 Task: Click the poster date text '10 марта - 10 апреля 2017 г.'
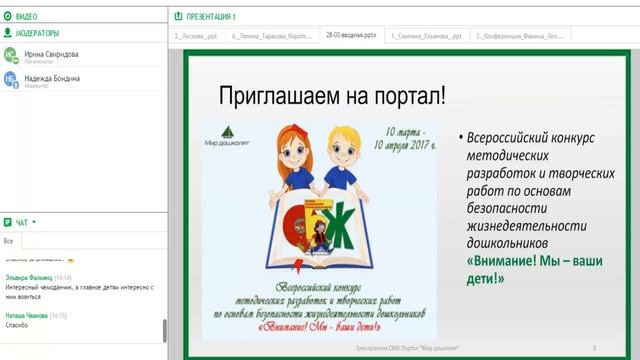point(405,138)
